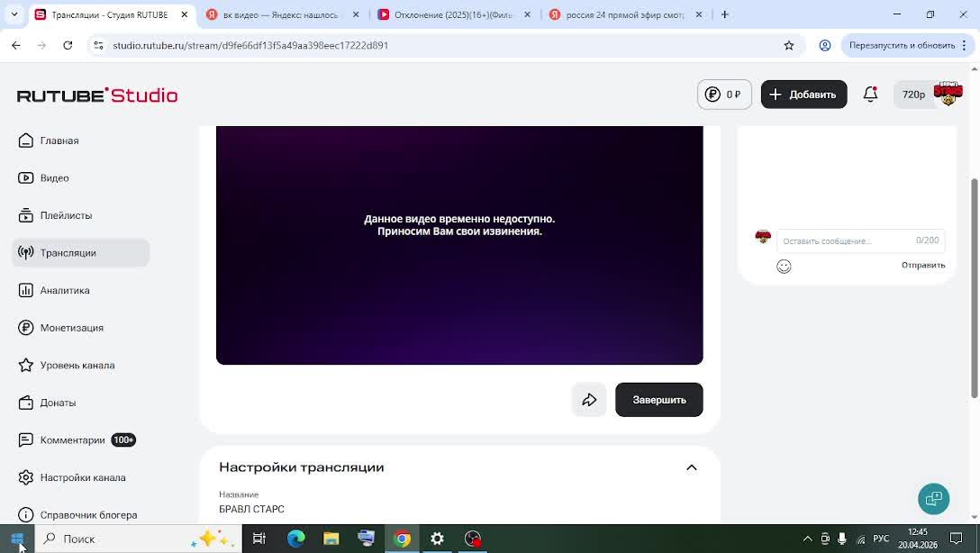Image resolution: width=980 pixels, height=553 pixels.
Task: Bookmark this page with the star
Action: [789, 45]
